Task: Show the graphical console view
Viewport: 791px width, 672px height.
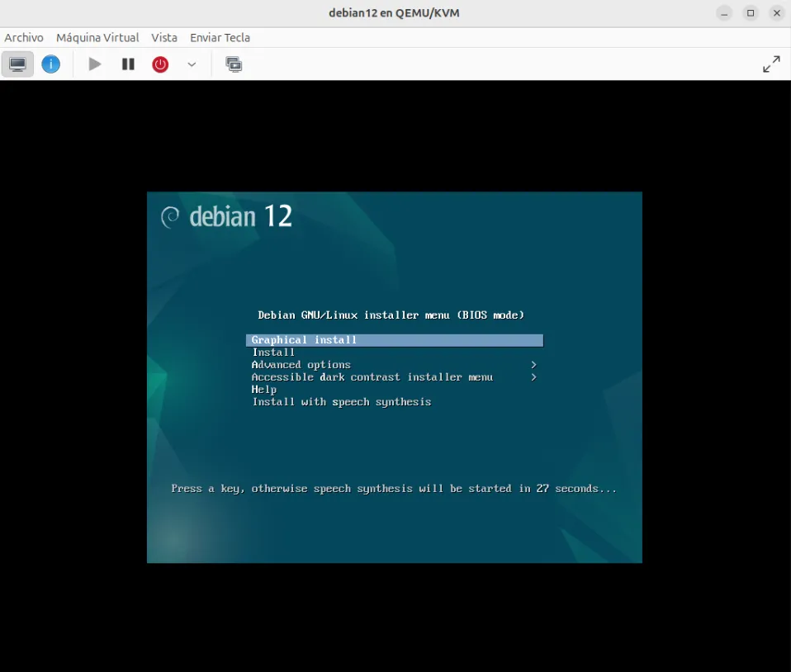Action: pyautogui.click(x=17, y=64)
